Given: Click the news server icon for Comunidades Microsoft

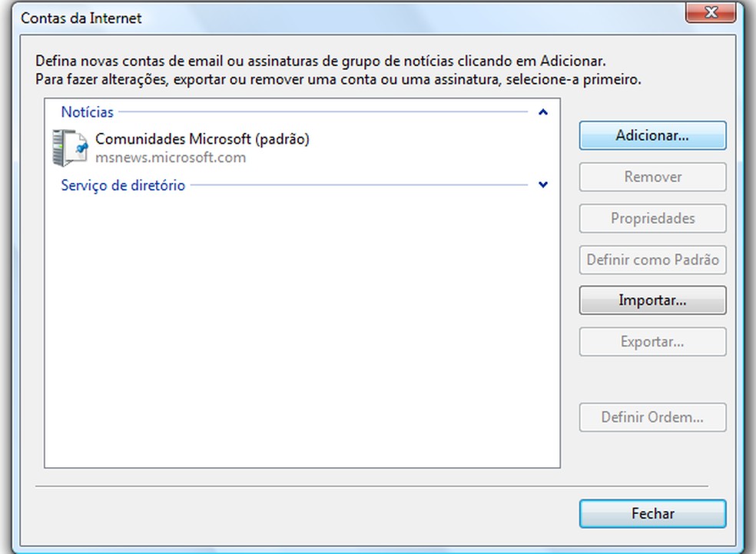Looking at the screenshot, I should click(x=68, y=148).
